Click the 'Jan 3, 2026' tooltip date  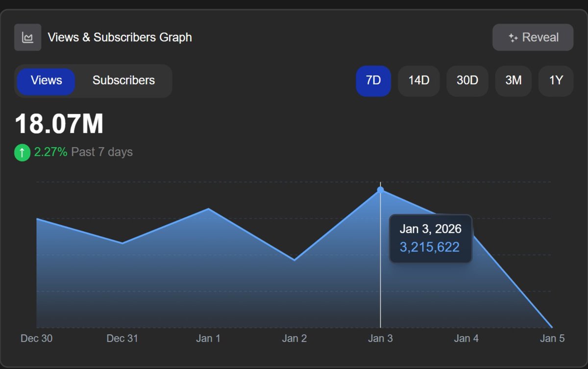pos(430,229)
